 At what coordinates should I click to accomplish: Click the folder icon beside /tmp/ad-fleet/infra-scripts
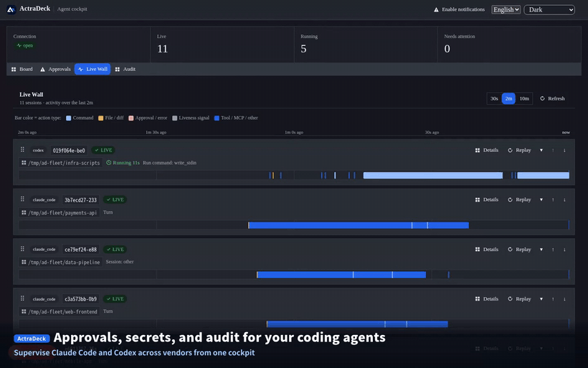click(x=24, y=163)
